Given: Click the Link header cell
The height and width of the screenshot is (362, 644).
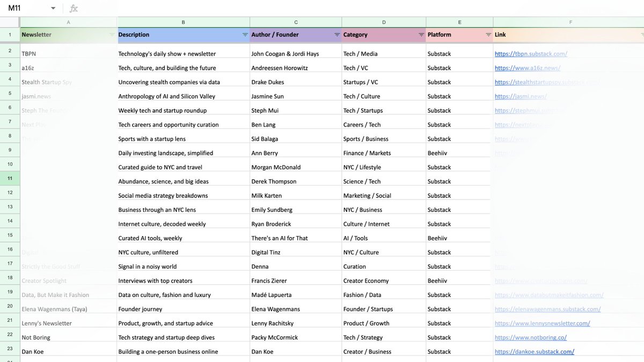Looking at the screenshot, I should point(569,35).
